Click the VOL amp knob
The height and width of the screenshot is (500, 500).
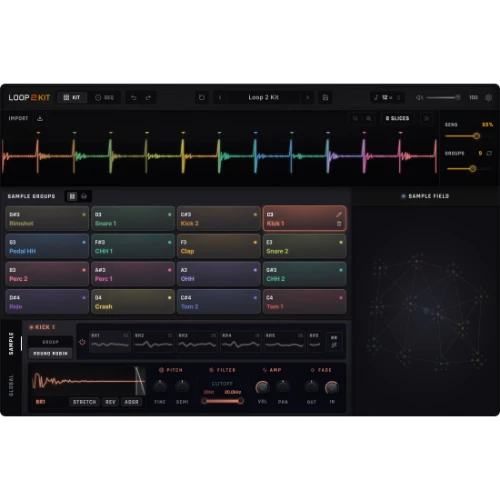pyautogui.click(x=262, y=387)
